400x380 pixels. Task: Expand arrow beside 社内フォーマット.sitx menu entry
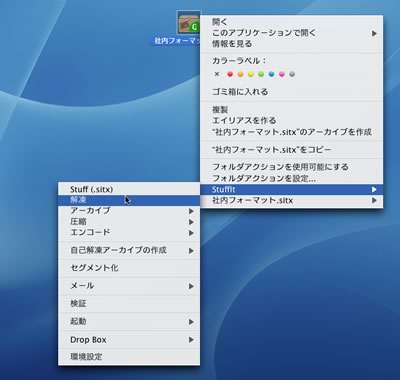tap(374, 200)
